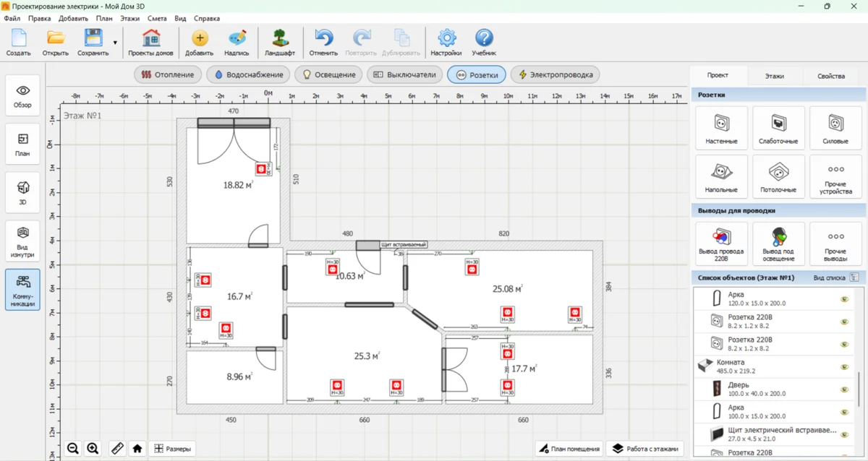Select the socket in the 18.82 м² room
The height and width of the screenshot is (461, 868).
coord(261,169)
